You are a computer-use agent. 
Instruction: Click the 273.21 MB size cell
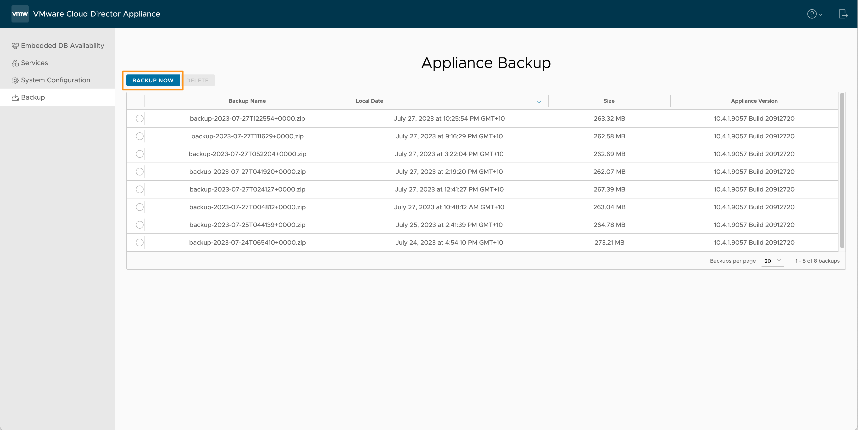point(609,243)
